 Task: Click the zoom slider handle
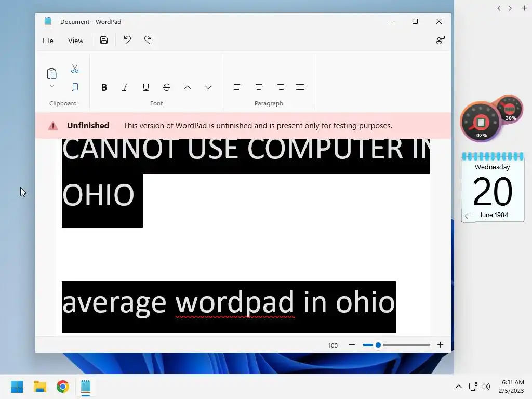click(378, 345)
